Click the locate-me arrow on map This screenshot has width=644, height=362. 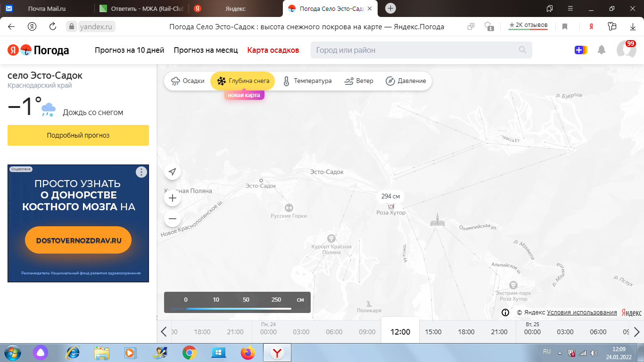tap(173, 172)
